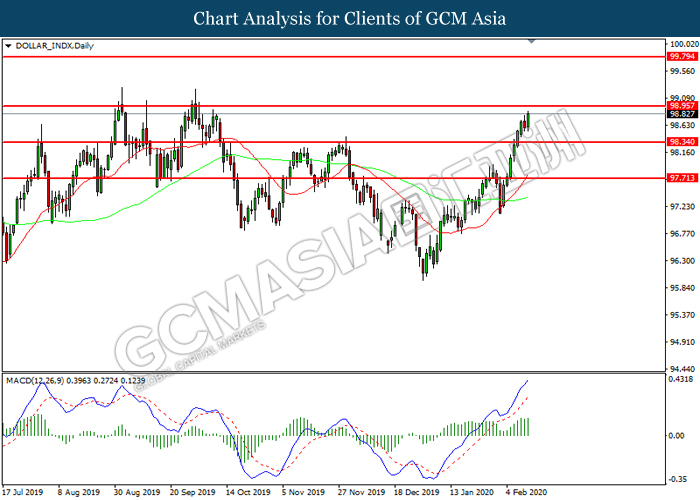Click the 96.770 price axis label
The width and height of the screenshot is (700, 500).
(x=683, y=234)
